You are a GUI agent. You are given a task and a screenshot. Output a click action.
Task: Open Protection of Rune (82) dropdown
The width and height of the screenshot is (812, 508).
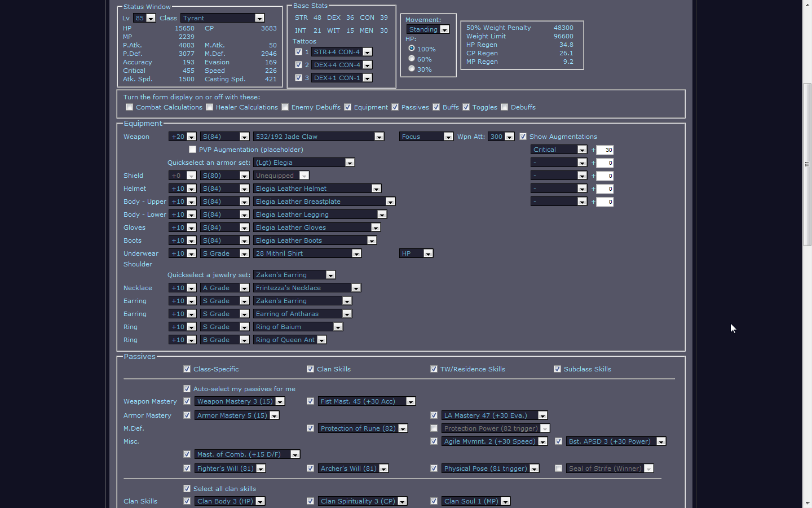363,428
